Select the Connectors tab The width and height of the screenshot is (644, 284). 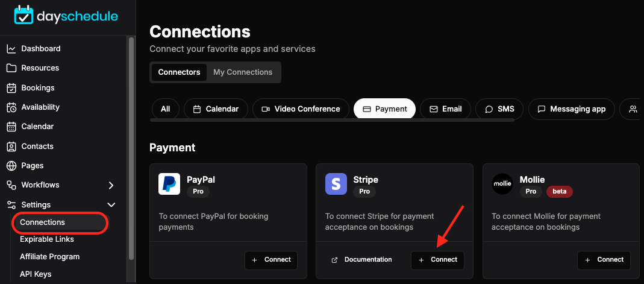179,72
